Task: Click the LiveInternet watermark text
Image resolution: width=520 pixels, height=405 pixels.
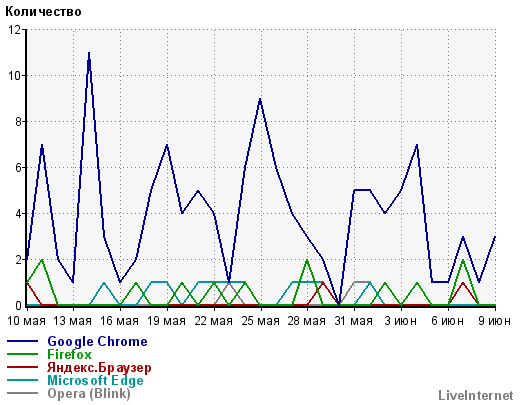Action: [x=476, y=396]
